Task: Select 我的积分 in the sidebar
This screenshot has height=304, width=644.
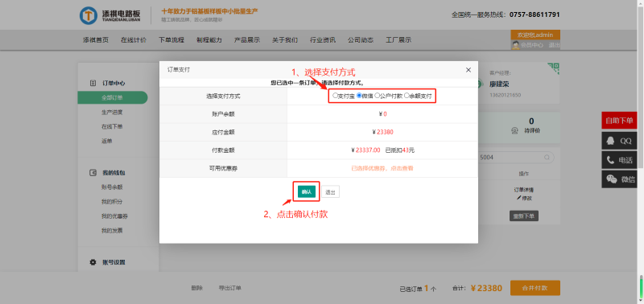Action: [x=112, y=202]
